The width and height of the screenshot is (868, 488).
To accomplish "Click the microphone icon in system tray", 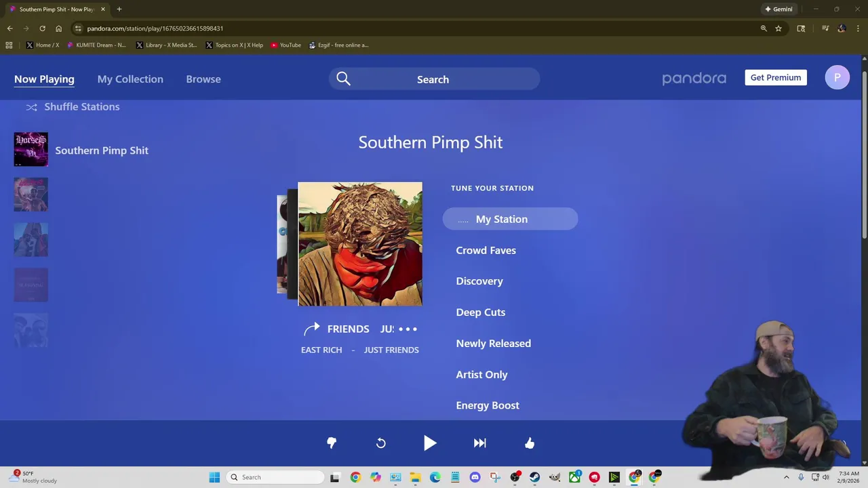I will pos(801,477).
